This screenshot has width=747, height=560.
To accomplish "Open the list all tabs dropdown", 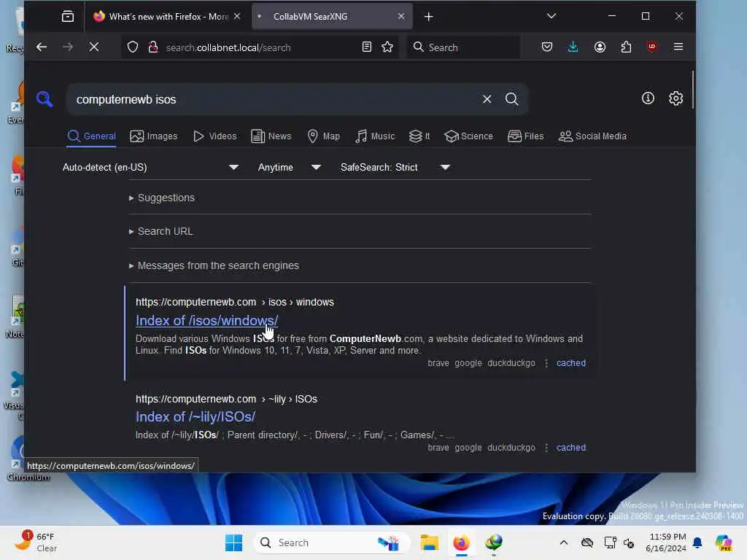I will pos(551,16).
